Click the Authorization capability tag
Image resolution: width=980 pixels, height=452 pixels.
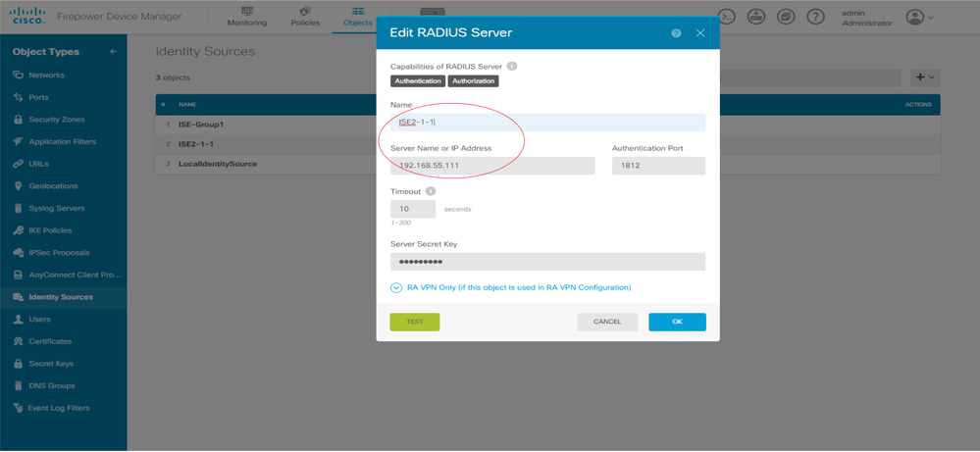click(x=473, y=81)
